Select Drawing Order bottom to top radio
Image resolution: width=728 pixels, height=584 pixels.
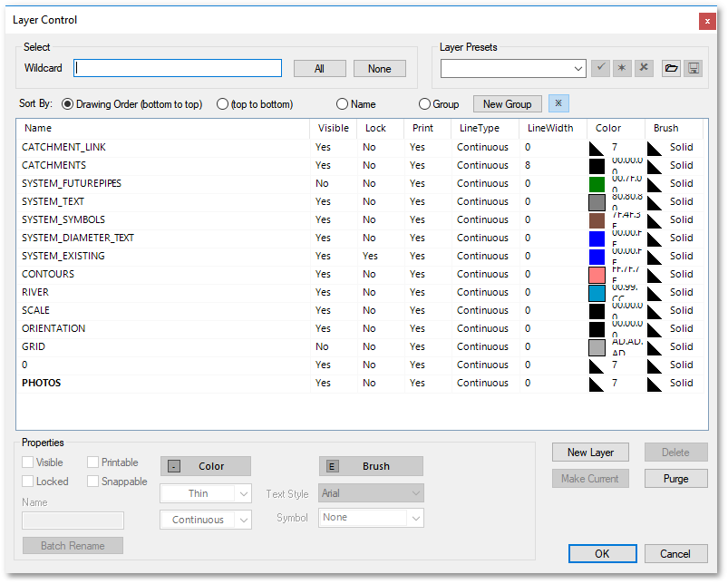(x=67, y=104)
